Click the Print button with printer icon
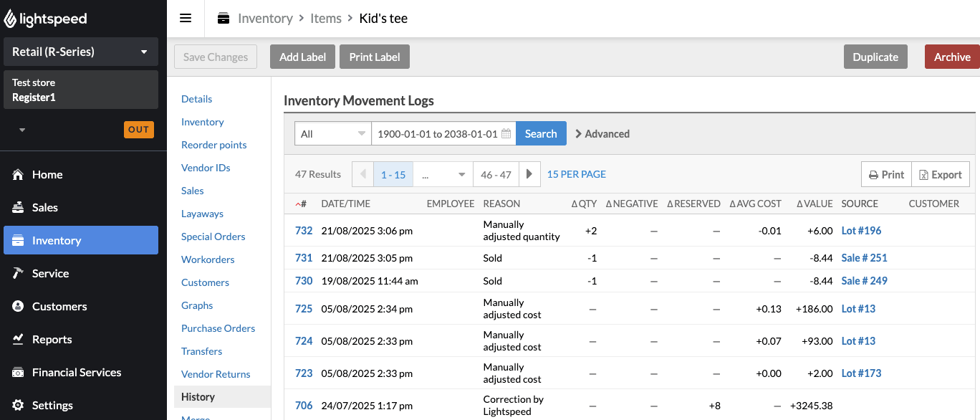 tap(886, 174)
